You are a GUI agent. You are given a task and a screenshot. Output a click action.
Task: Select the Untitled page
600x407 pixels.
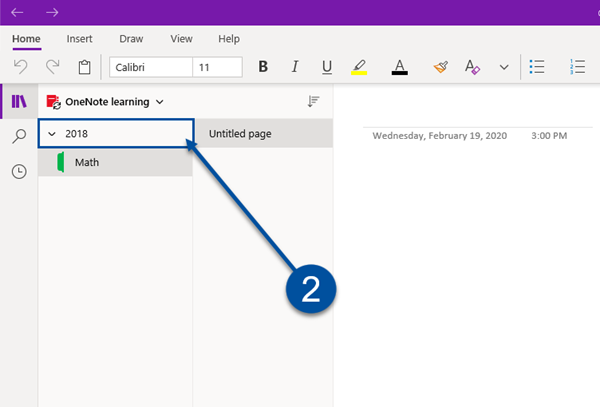264,133
